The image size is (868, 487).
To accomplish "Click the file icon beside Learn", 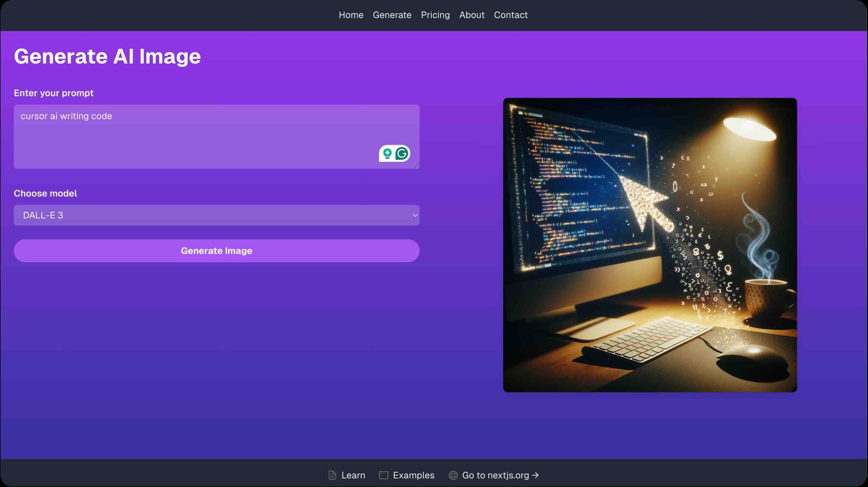I will 332,475.
